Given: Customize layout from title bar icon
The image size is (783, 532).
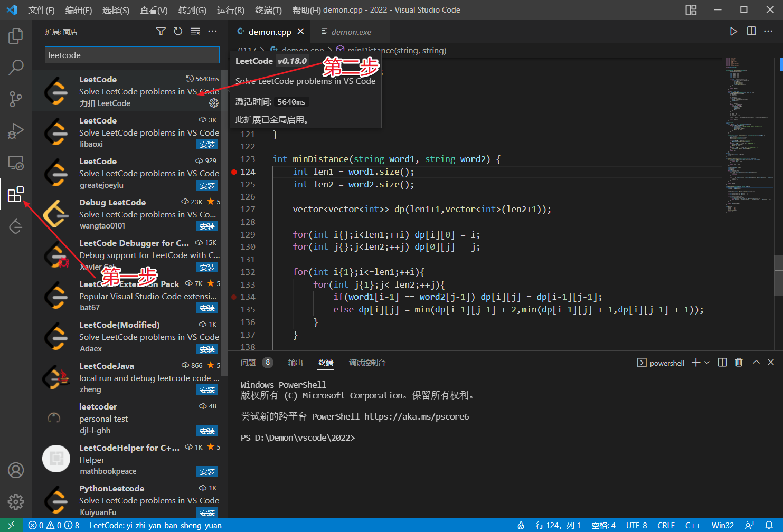Looking at the screenshot, I should coord(691,10).
